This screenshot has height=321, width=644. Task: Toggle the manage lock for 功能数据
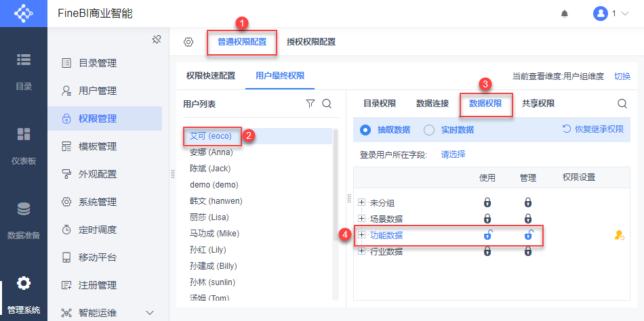click(527, 235)
